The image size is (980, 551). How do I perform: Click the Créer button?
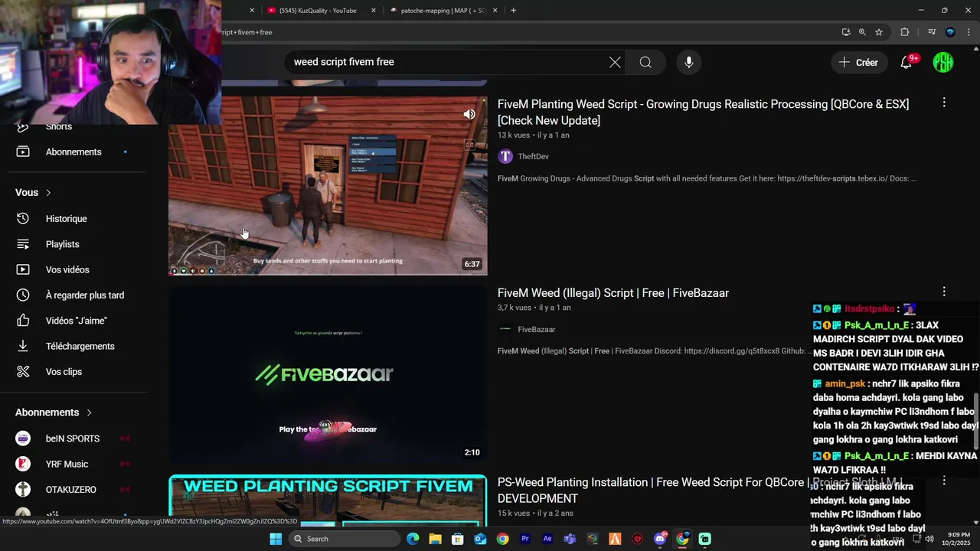859,63
